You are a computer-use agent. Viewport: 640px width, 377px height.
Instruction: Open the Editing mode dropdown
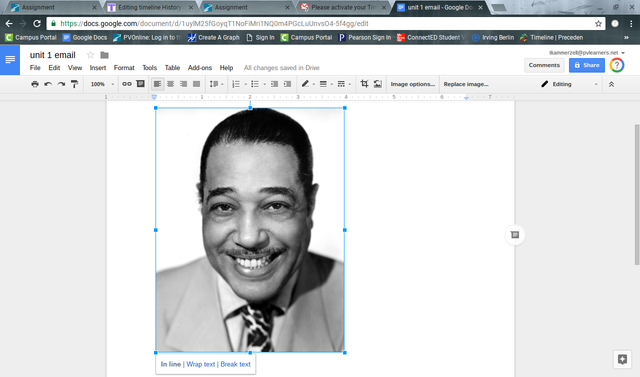569,84
